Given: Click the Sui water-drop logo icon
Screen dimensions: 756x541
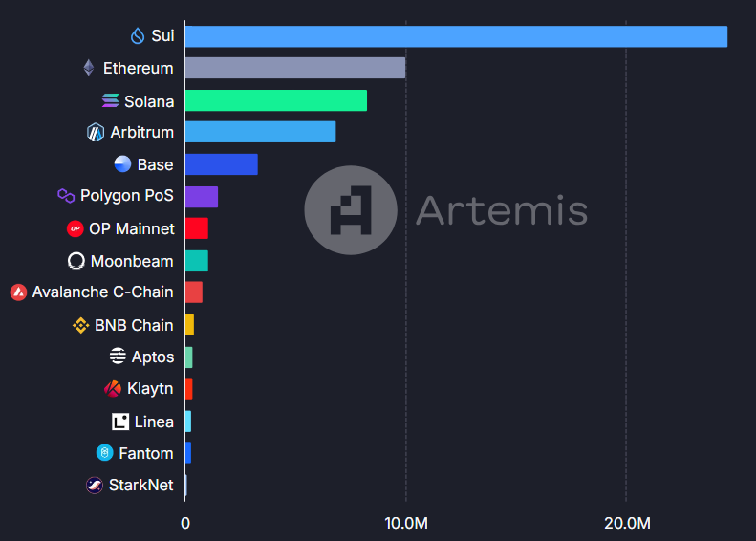Looking at the screenshot, I should 138,35.
